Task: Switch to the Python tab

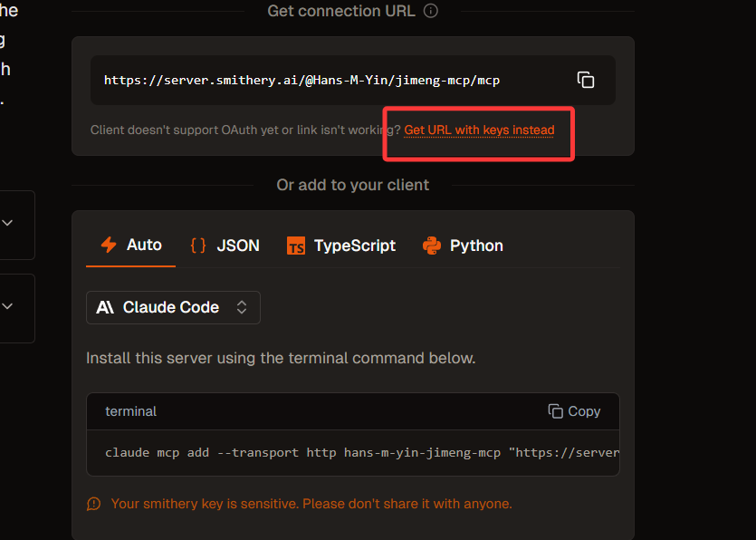Action: coord(463,246)
